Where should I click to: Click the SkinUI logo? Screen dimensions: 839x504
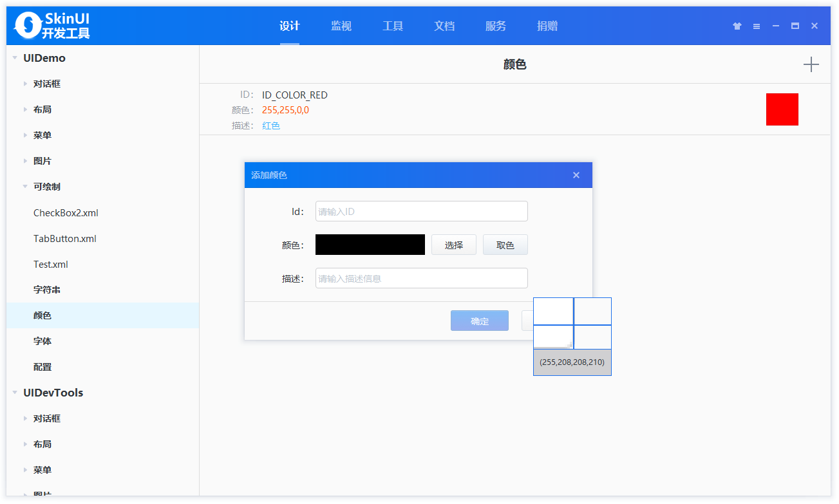(52, 26)
